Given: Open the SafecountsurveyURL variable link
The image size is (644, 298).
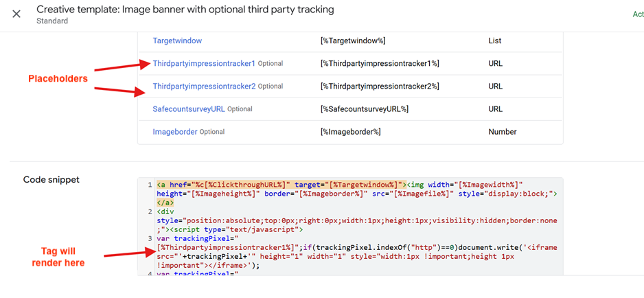Looking at the screenshot, I should click(x=189, y=109).
